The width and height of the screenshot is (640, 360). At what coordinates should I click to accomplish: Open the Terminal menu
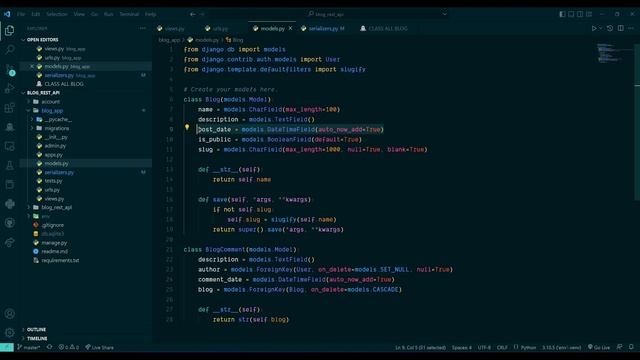pyautogui.click(x=129, y=14)
